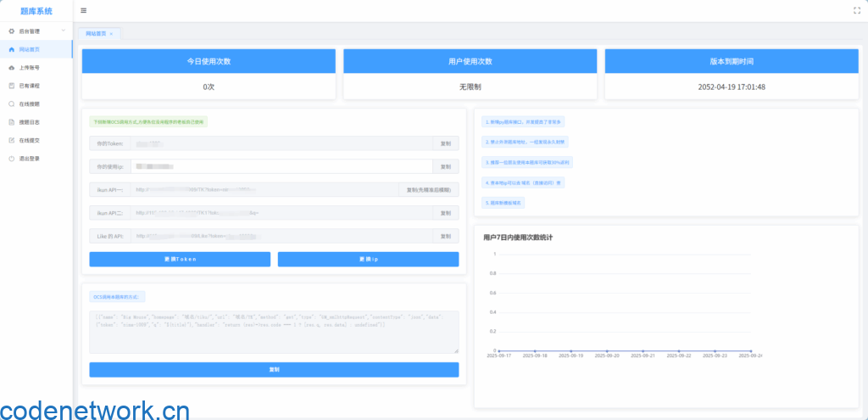Click the hamburger menu collapse icon
Image resolution: width=868 pixels, height=420 pixels.
point(83,10)
